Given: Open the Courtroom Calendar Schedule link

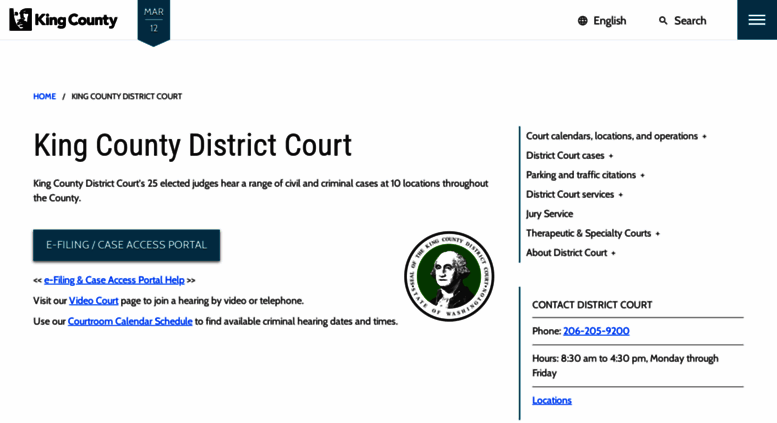Looking at the screenshot, I should [x=130, y=321].
